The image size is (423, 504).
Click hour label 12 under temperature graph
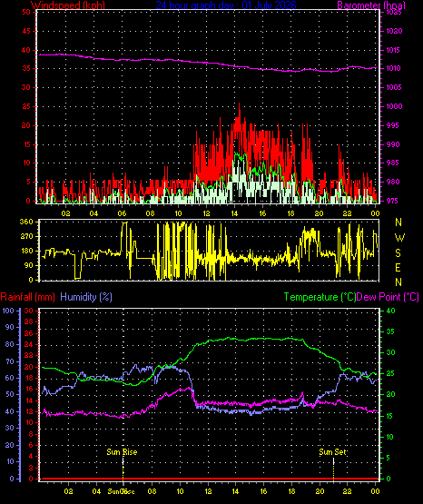(x=208, y=491)
